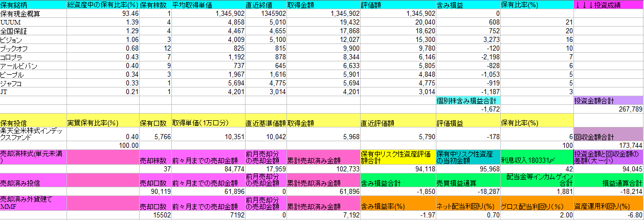Click the ビジョン stock name cell
The width and height of the screenshot is (644, 220).
click(x=33, y=40)
